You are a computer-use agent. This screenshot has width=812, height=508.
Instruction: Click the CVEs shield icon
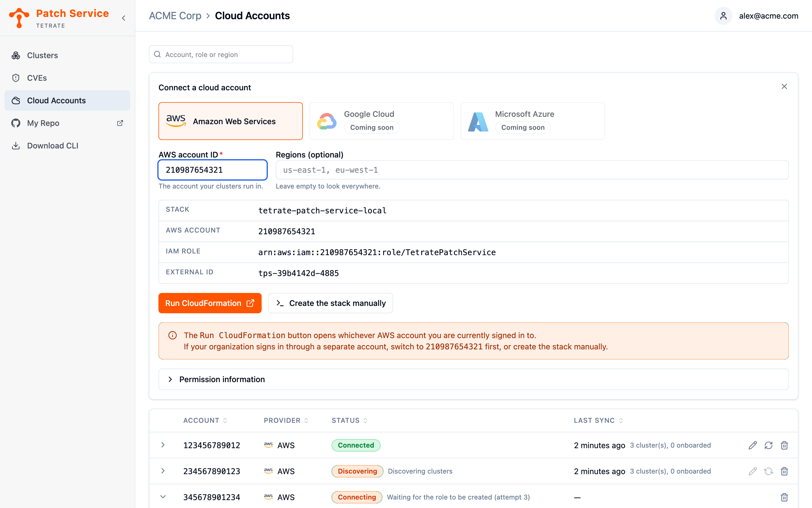click(x=16, y=78)
